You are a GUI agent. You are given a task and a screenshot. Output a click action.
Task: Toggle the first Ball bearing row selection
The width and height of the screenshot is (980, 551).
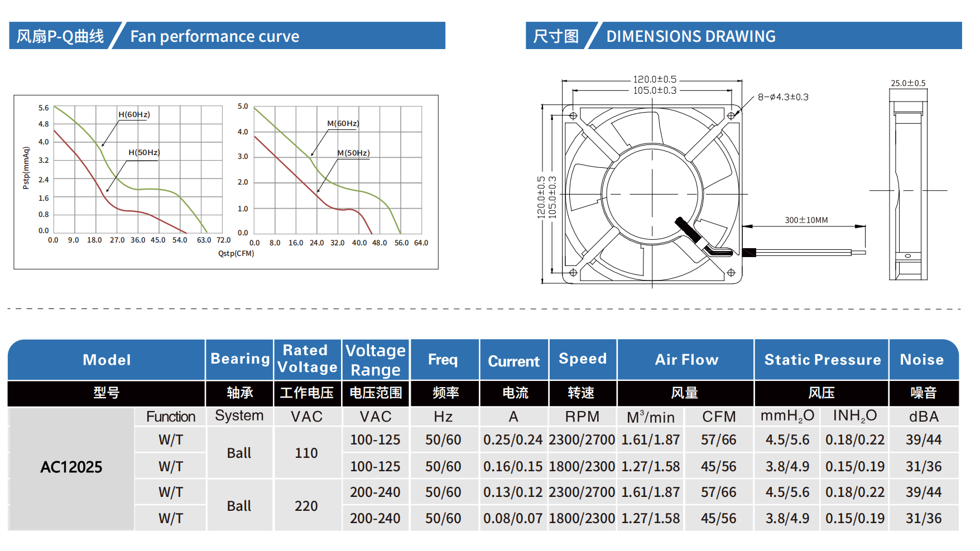[239, 453]
